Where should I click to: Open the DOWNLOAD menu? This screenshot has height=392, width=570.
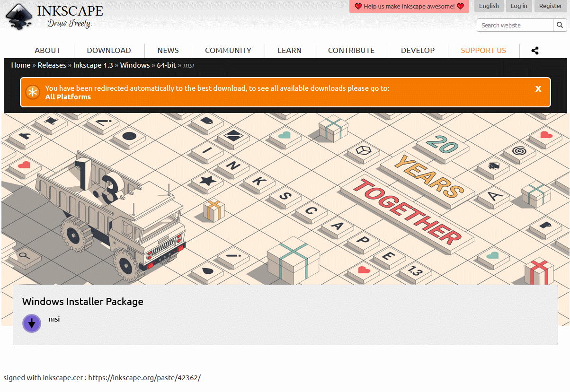point(109,51)
